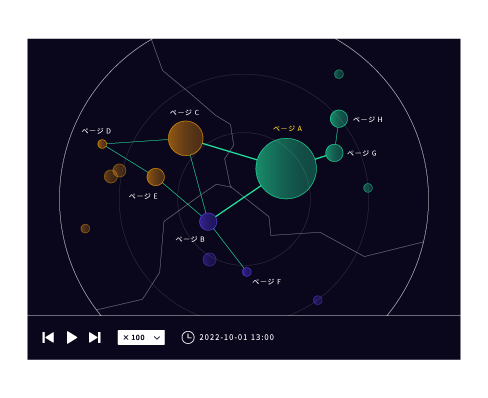Click the unlabeled purple node below ページ B
488x398 pixels.
pyautogui.click(x=209, y=259)
